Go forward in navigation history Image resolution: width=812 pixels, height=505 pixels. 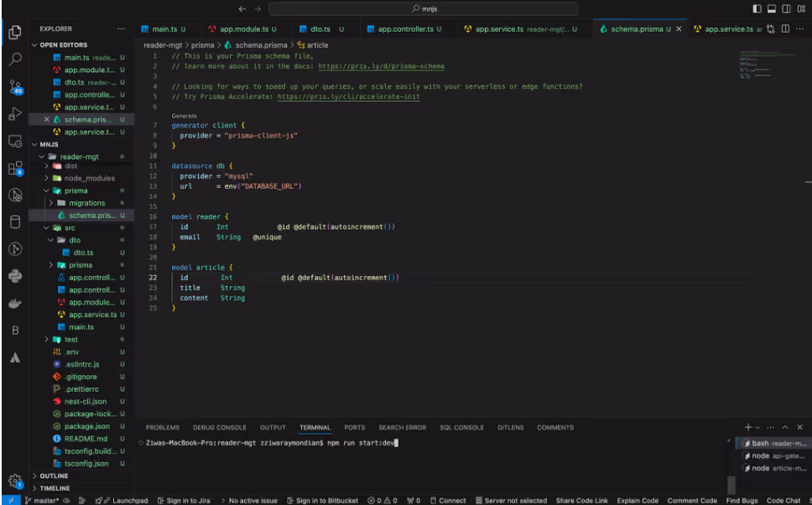click(x=258, y=8)
